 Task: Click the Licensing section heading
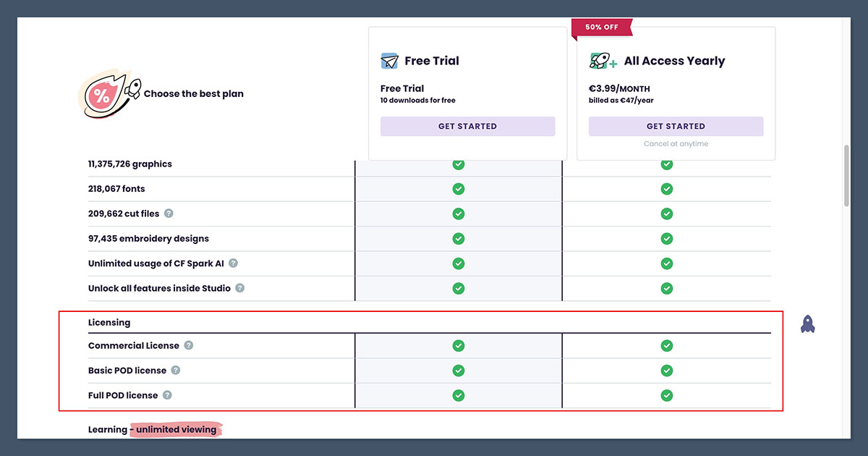pyautogui.click(x=109, y=322)
